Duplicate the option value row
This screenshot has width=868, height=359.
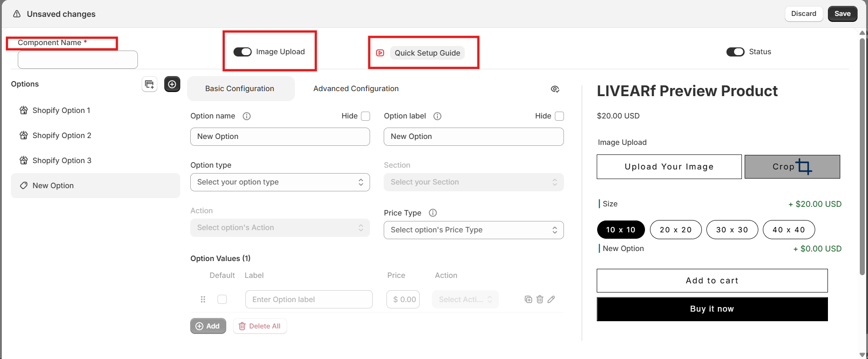click(528, 299)
